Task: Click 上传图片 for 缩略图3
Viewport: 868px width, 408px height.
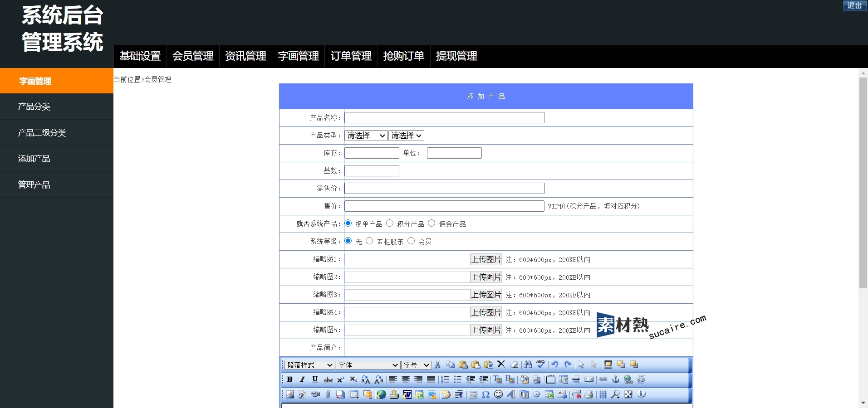Action: [486, 295]
